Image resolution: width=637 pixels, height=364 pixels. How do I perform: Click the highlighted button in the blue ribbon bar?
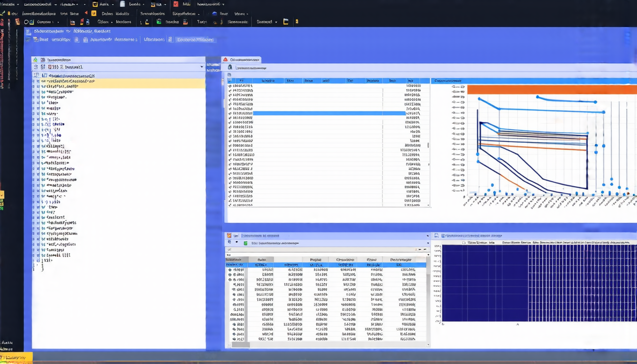pos(195,40)
